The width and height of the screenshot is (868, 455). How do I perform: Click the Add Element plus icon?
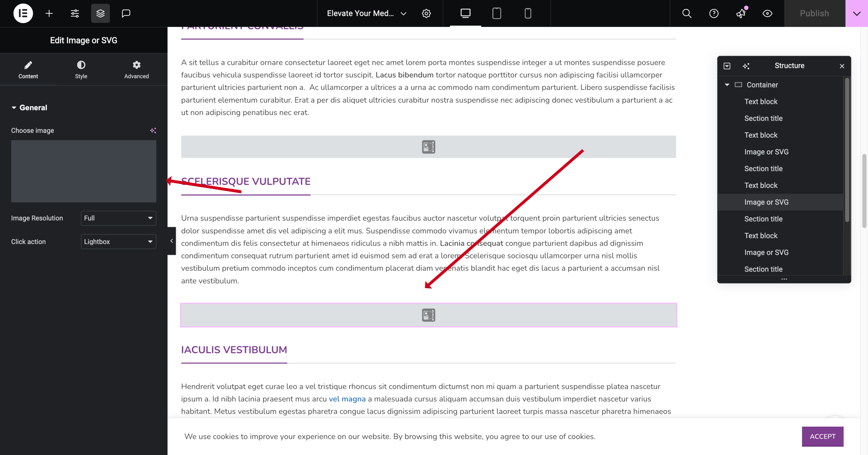pyautogui.click(x=49, y=14)
